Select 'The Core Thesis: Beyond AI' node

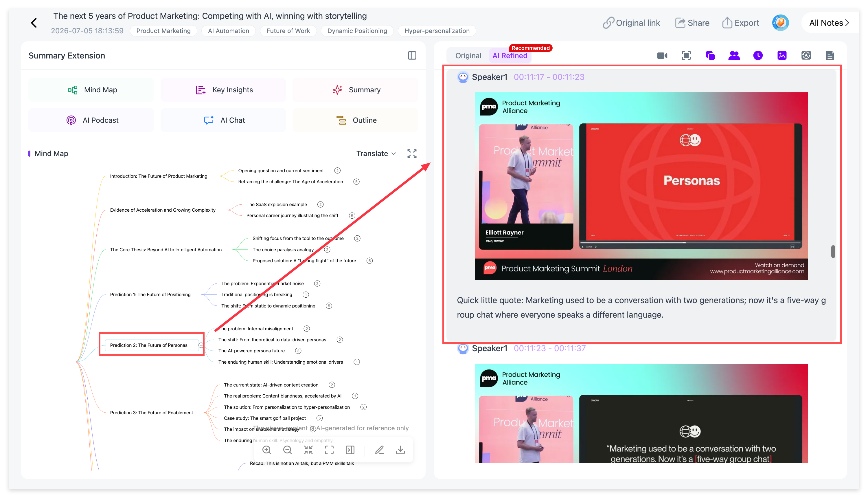[166, 250]
